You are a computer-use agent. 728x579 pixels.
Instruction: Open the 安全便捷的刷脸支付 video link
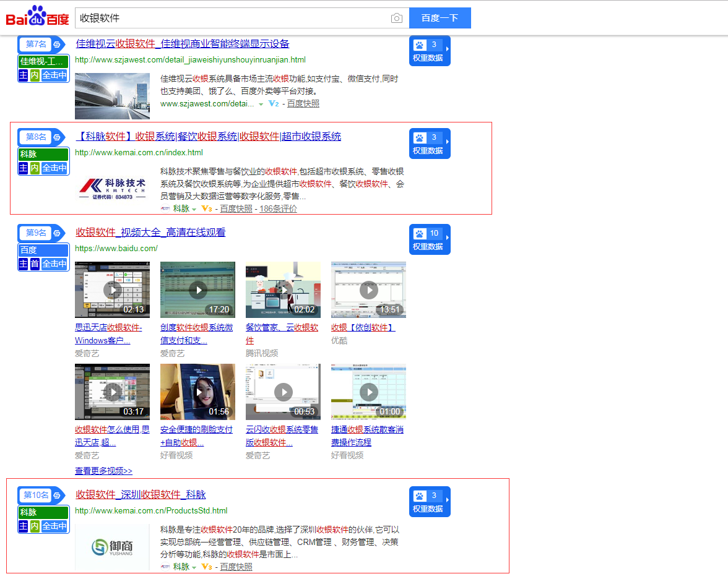pos(196,436)
